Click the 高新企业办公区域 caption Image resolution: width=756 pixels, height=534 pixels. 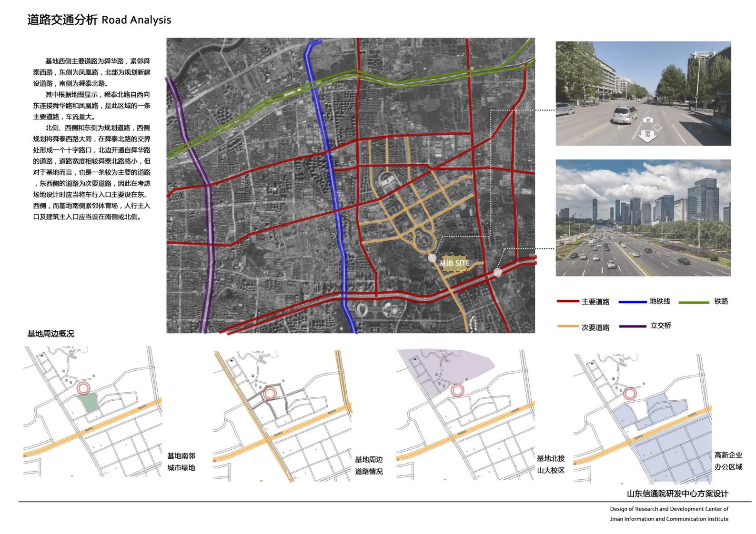point(728,461)
